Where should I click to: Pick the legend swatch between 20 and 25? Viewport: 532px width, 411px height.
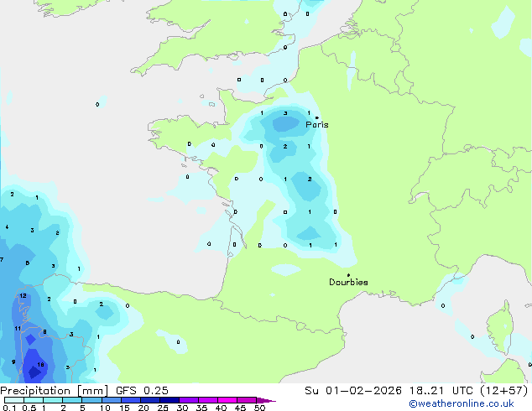point(150,400)
